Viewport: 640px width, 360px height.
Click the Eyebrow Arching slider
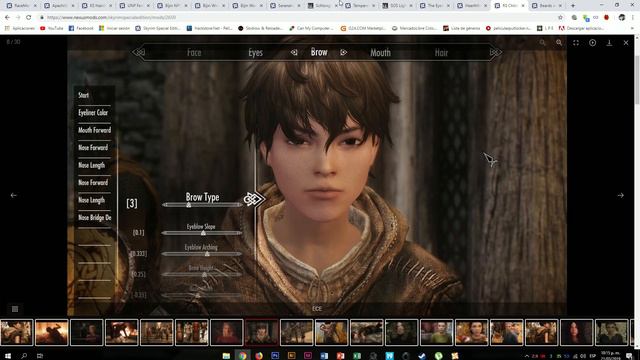click(x=202, y=254)
